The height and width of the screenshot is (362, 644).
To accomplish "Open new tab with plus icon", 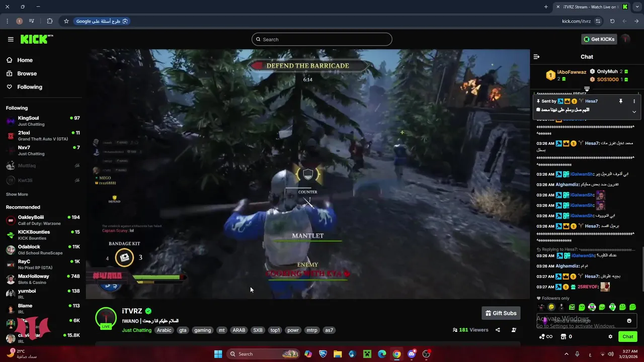I will [x=546, y=7].
